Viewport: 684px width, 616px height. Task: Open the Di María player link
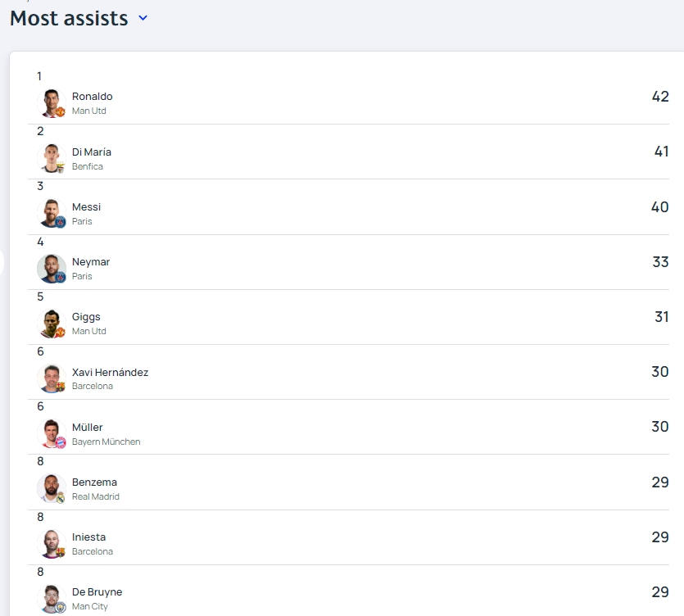pos(91,152)
